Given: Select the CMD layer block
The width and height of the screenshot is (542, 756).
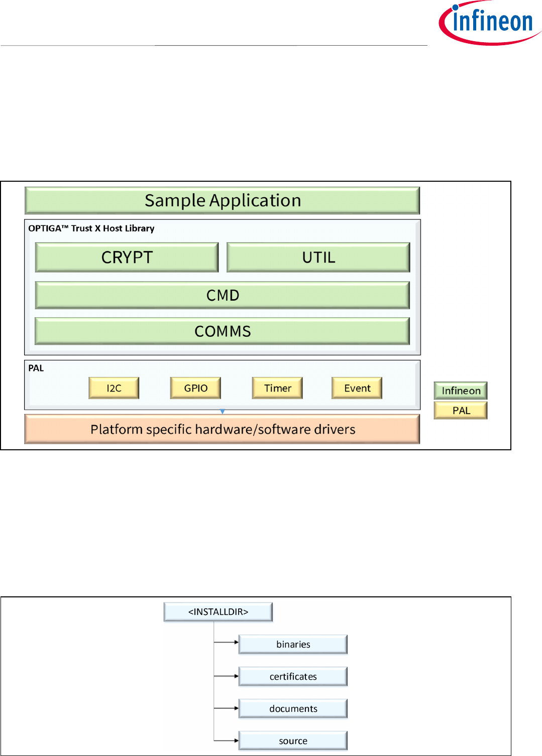Looking at the screenshot, I should [223, 295].
